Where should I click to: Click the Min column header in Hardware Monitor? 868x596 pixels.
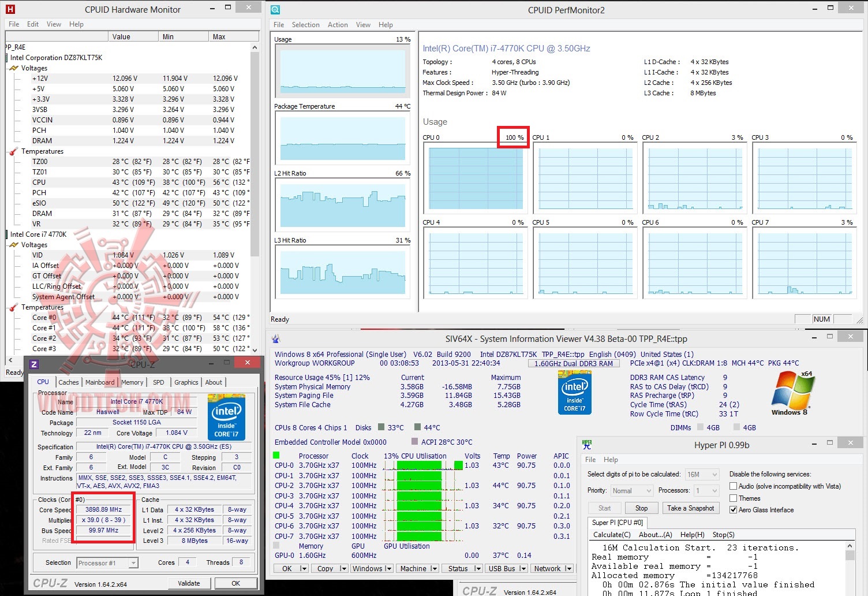[184, 36]
